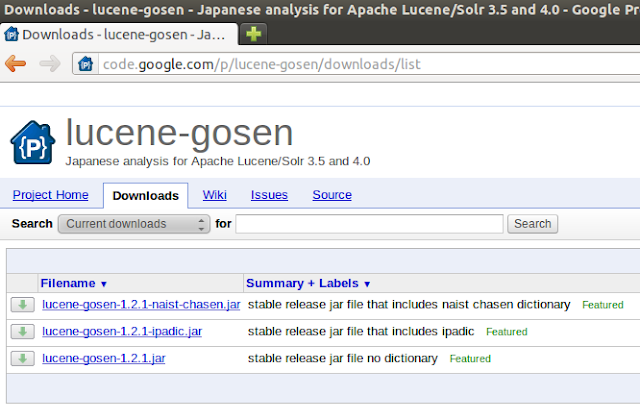Open the Issues tab
The image size is (640, 420).
tap(269, 195)
